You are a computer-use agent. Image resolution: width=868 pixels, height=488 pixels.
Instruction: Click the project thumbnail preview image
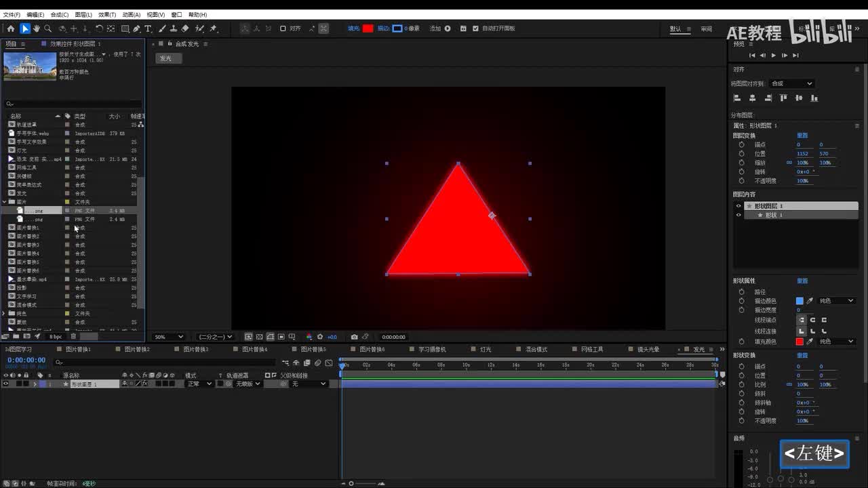pyautogui.click(x=30, y=66)
